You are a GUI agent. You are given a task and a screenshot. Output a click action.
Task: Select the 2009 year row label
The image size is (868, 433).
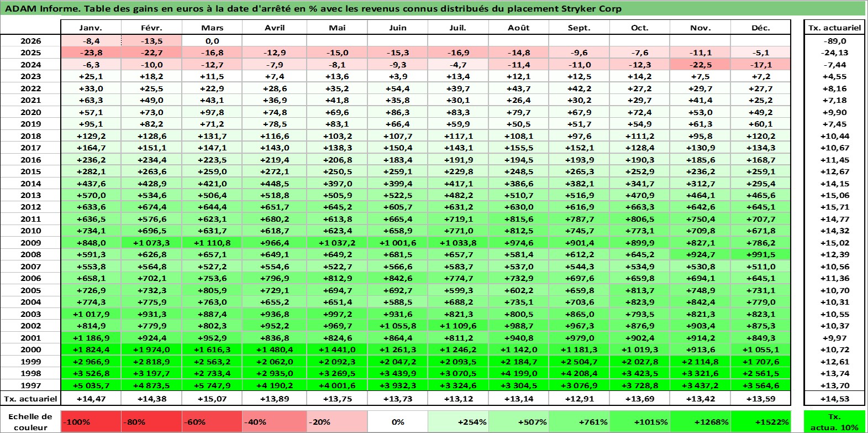30,243
